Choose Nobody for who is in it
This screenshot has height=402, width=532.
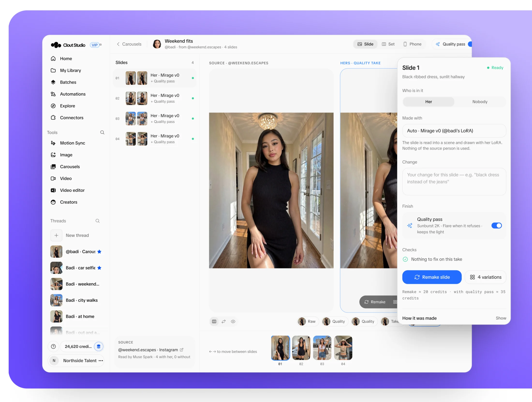click(x=480, y=102)
